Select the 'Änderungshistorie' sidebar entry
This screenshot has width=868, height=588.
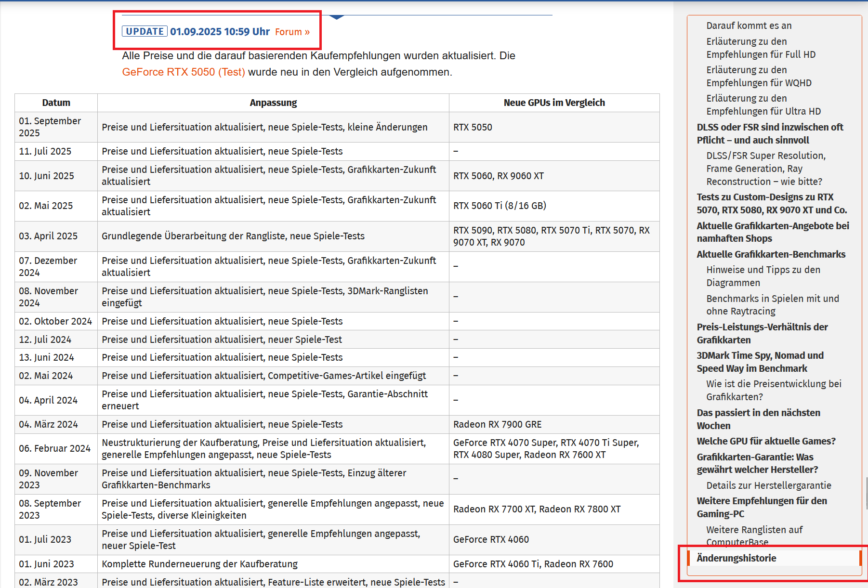pyautogui.click(x=775, y=558)
